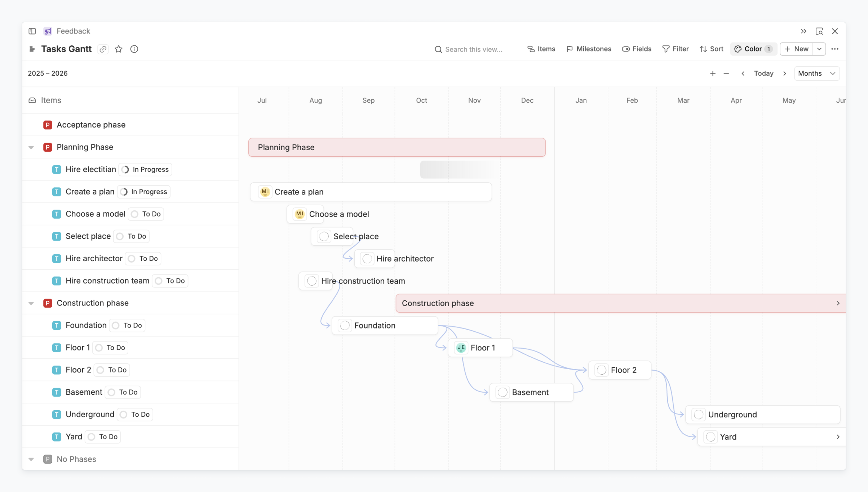
Task: Open the Yard task row
Action: tap(130, 437)
